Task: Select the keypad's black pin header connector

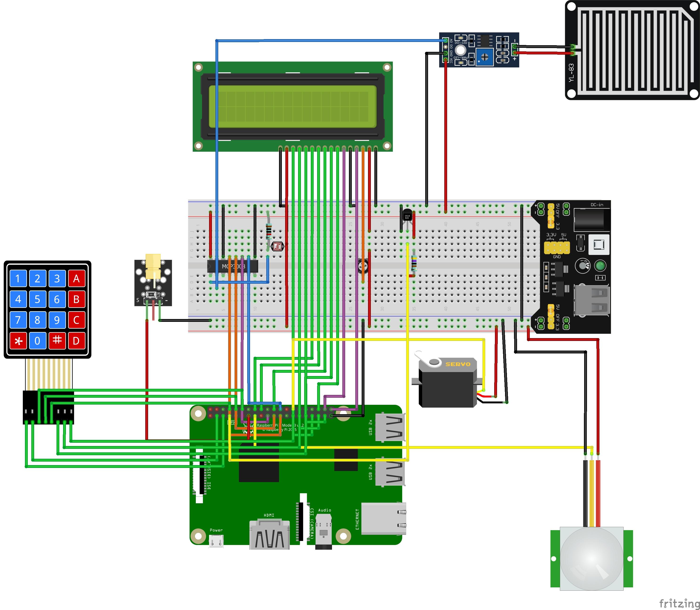Action: pos(48,408)
